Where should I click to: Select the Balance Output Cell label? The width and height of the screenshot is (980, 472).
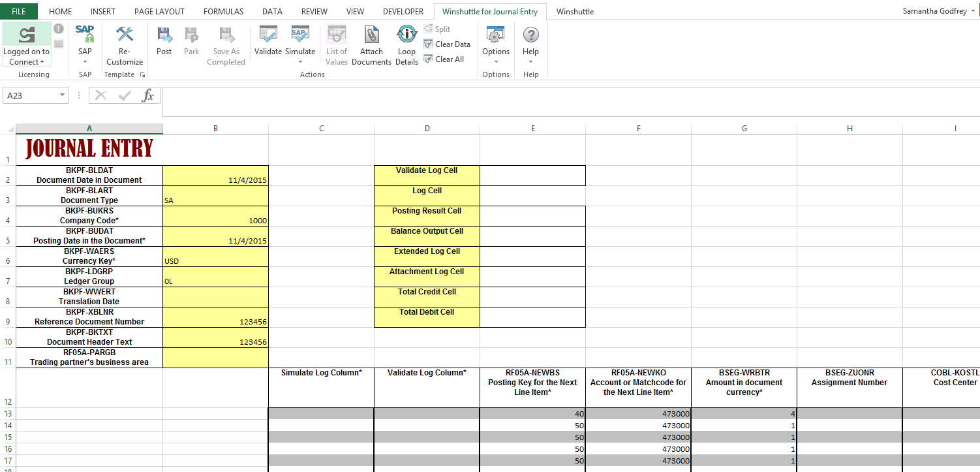[x=427, y=236]
